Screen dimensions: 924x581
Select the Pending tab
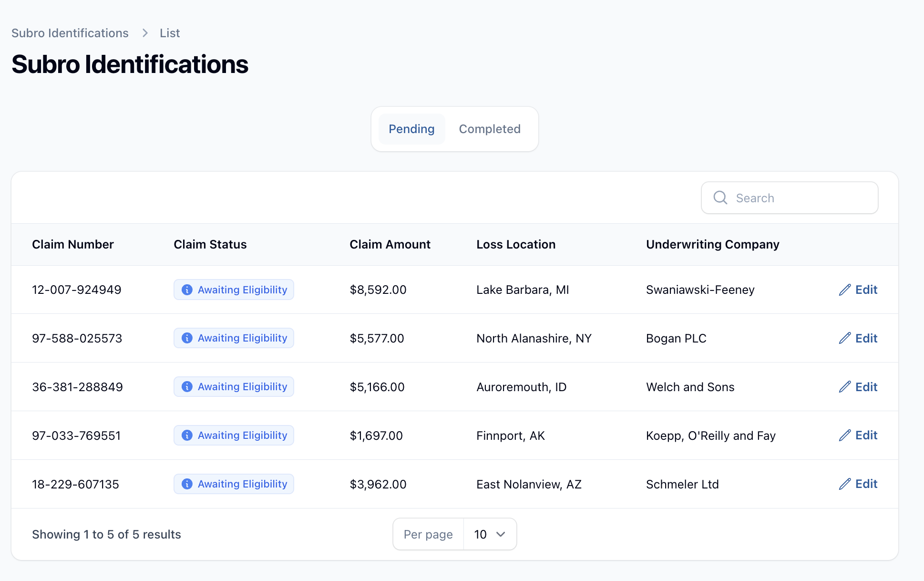411,129
